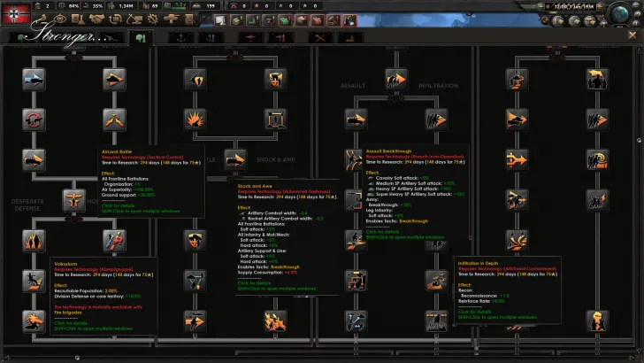644x363 pixels.
Task: Open the Research flask menu
Action: [78, 19]
